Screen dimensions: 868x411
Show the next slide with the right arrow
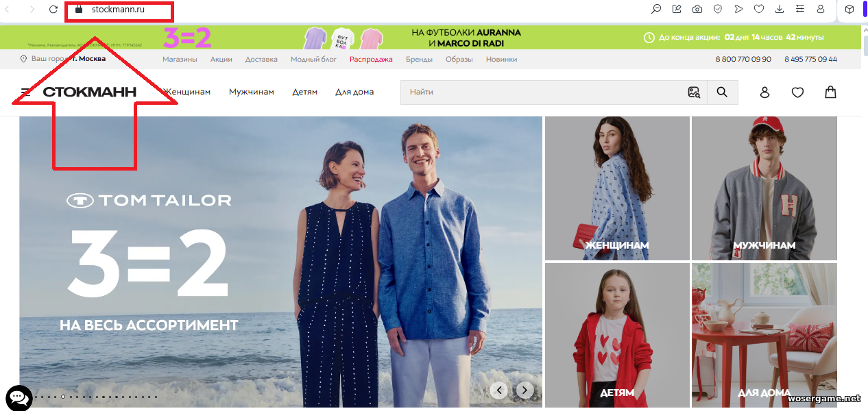point(525,390)
